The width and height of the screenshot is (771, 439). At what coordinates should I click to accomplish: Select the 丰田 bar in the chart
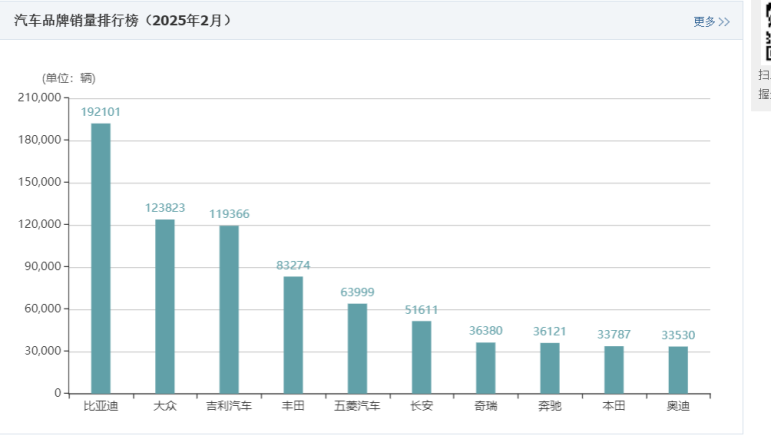click(293, 335)
